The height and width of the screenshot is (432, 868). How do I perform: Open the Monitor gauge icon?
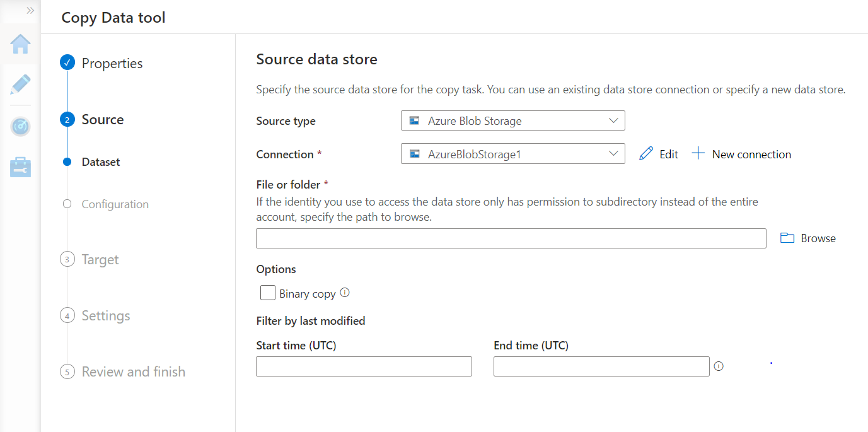pyautogui.click(x=20, y=126)
